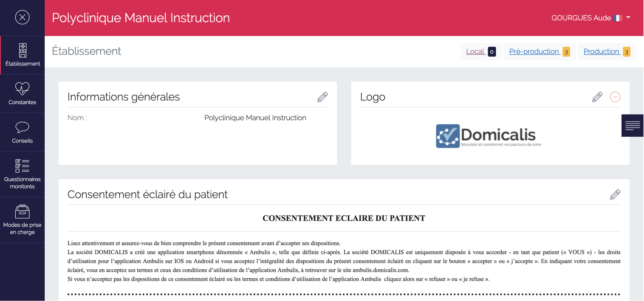Viewport: 644px width, 301px height.
Task: Click the French flag icon
Action: (x=618, y=18)
